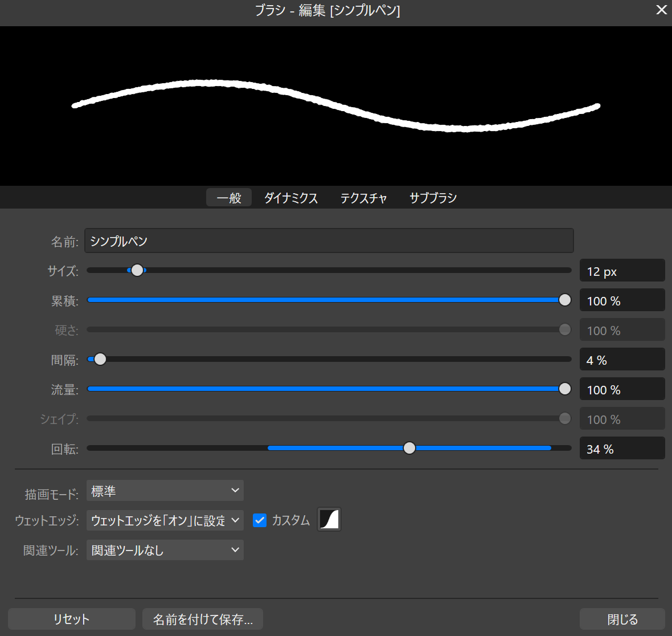
Task: Click the brush name input showing シンプルペン
Action: [x=329, y=240]
